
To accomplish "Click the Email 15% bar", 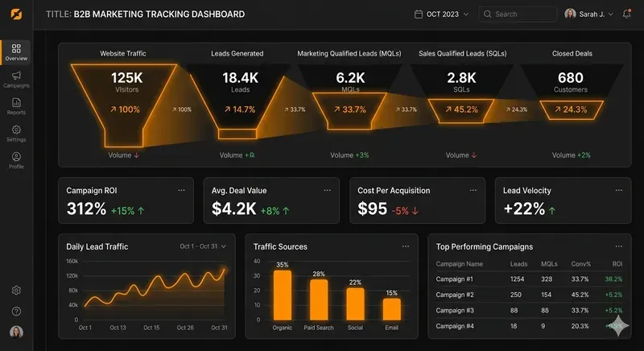I will (x=392, y=309).
